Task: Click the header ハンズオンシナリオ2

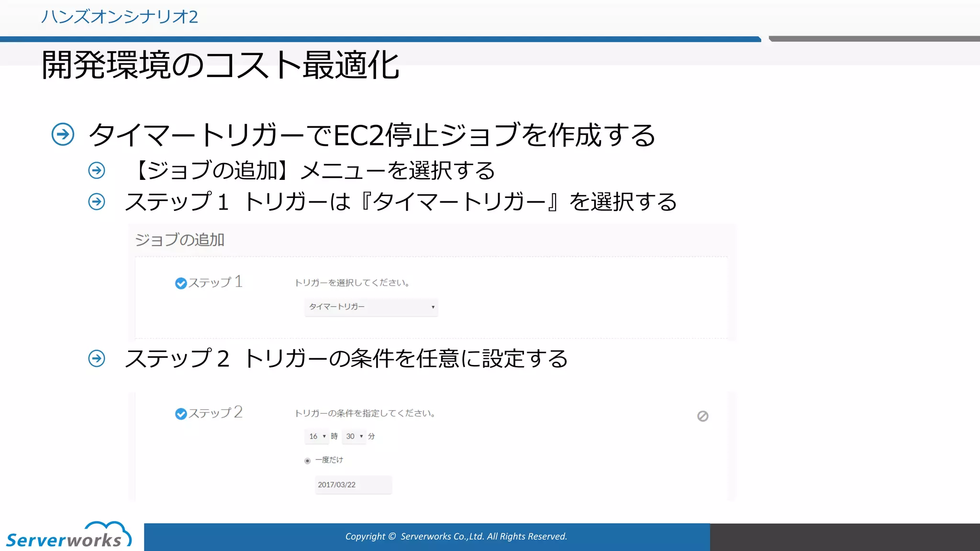Action: 119,17
